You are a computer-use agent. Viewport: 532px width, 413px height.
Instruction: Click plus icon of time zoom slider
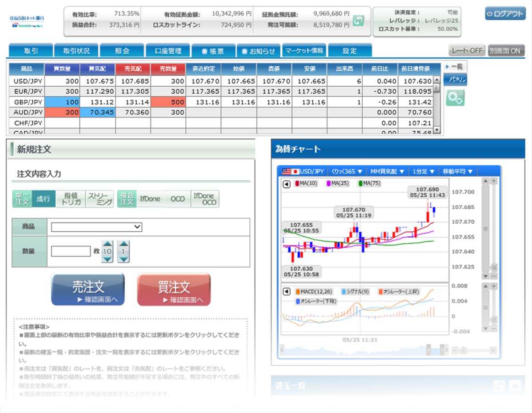coord(493,350)
